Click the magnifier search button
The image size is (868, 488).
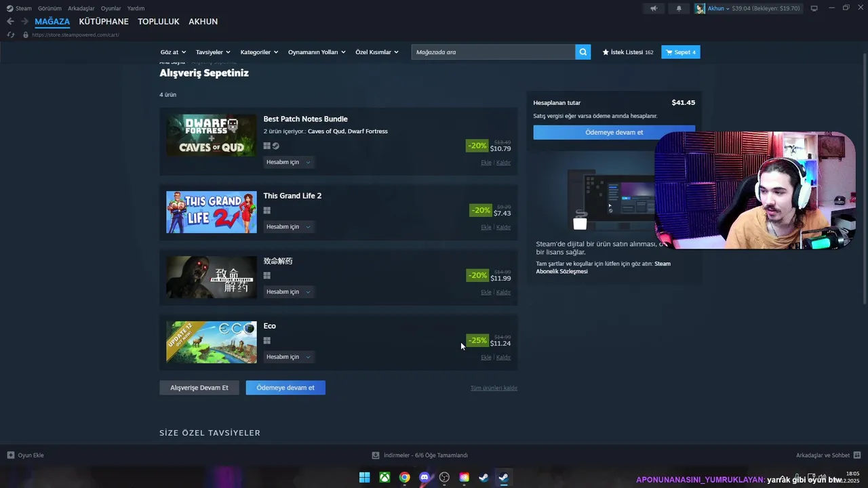click(x=583, y=52)
